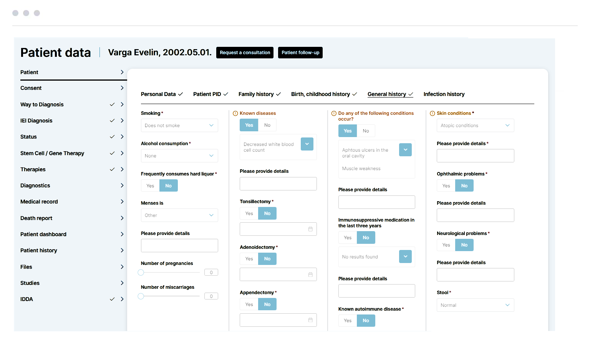Click the Request a consultation button
The height and width of the screenshot is (364, 590).
pos(245,53)
